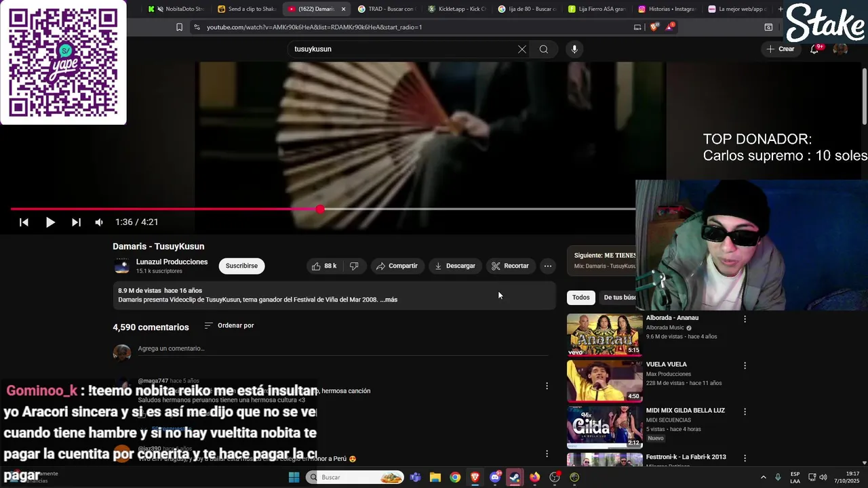The width and height of the screenshot is (868, 488).
Task: Open YouTube notifications bell
Action: tap(815, 49)
